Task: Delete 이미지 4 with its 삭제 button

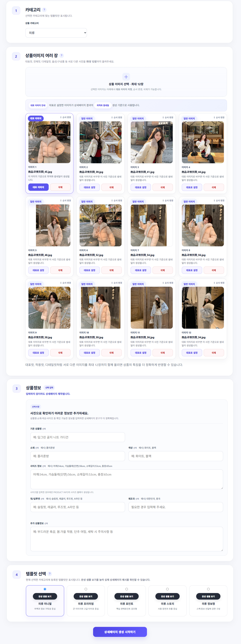Action: [x=214, y=187]
